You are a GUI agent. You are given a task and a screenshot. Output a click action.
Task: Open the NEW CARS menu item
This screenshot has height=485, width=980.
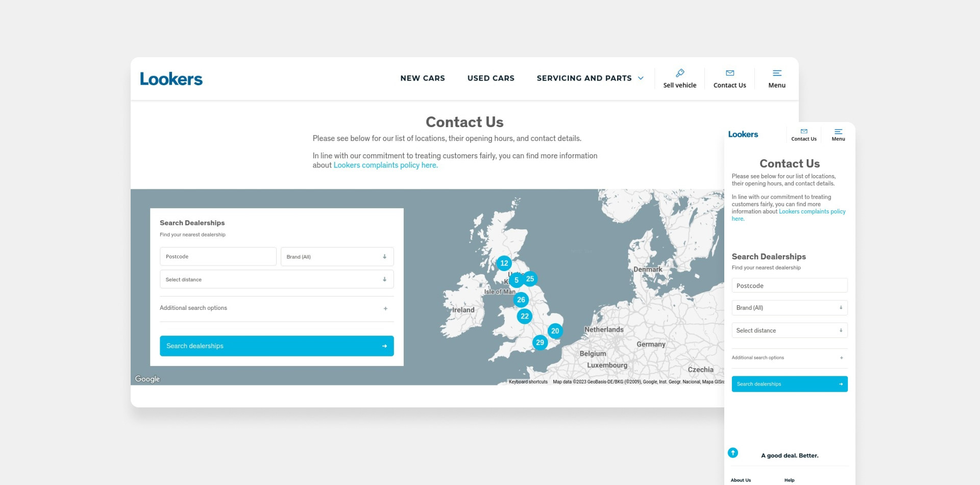coord(423,78)
